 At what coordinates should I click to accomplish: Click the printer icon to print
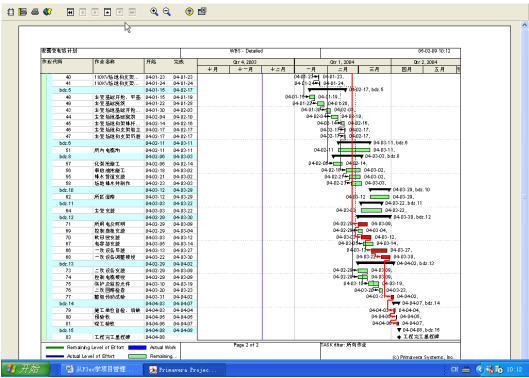pos(35,12)
